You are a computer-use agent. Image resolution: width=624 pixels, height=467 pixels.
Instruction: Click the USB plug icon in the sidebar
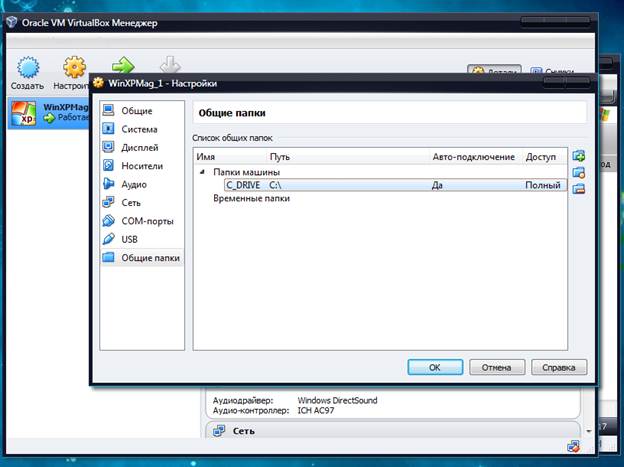(108, 239)
